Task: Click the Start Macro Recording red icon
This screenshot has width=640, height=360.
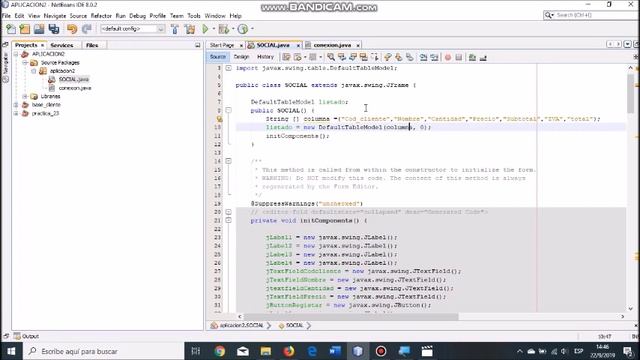Action: [448, 57]
